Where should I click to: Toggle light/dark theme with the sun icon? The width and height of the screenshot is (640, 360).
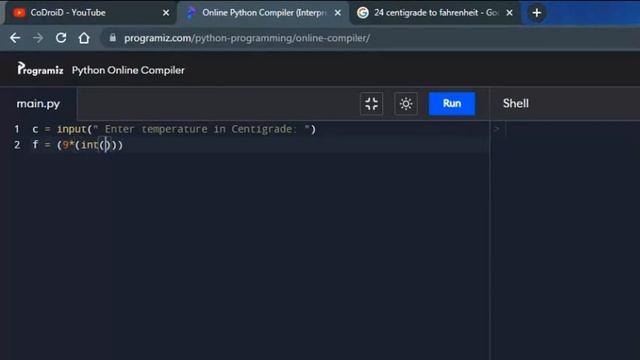click(x=406, y=104)
